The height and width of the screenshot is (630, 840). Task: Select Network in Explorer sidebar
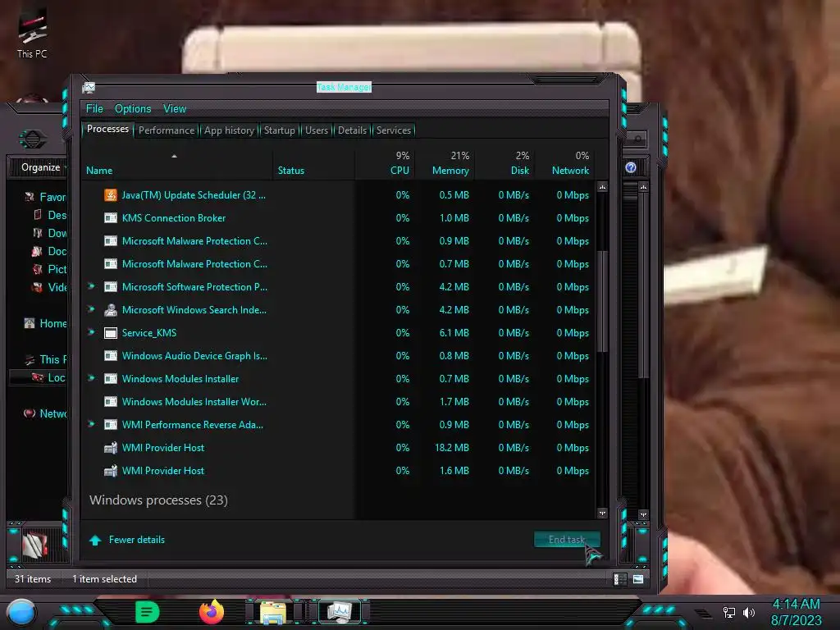point(46,413)
